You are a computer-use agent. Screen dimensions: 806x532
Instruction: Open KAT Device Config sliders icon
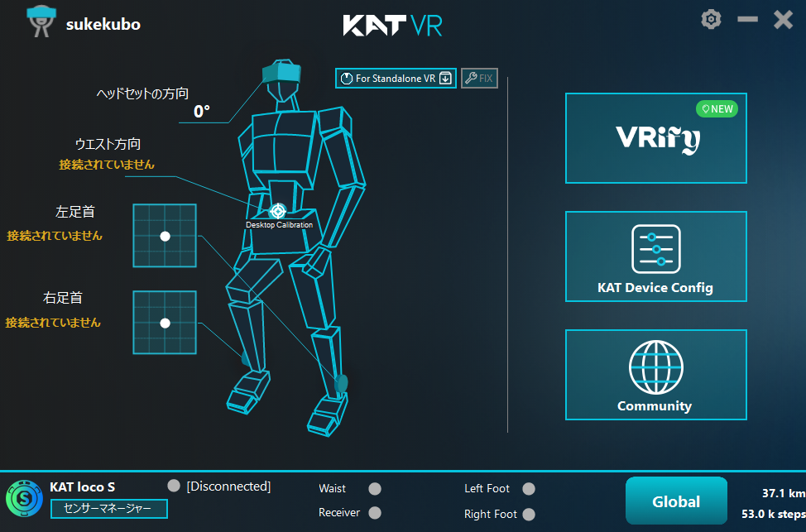(x=656, y=249)
